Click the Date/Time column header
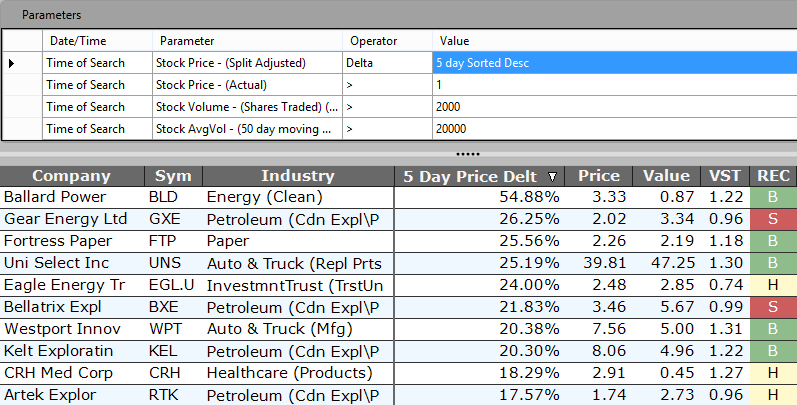Viewport: 797px width, 405px height. (x=97, y=41)
